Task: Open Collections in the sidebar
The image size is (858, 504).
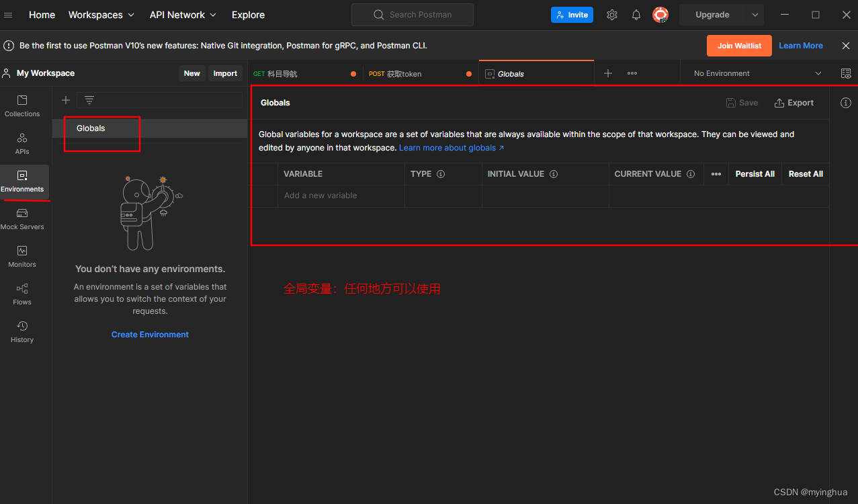Action: click(x=22, y=106)
